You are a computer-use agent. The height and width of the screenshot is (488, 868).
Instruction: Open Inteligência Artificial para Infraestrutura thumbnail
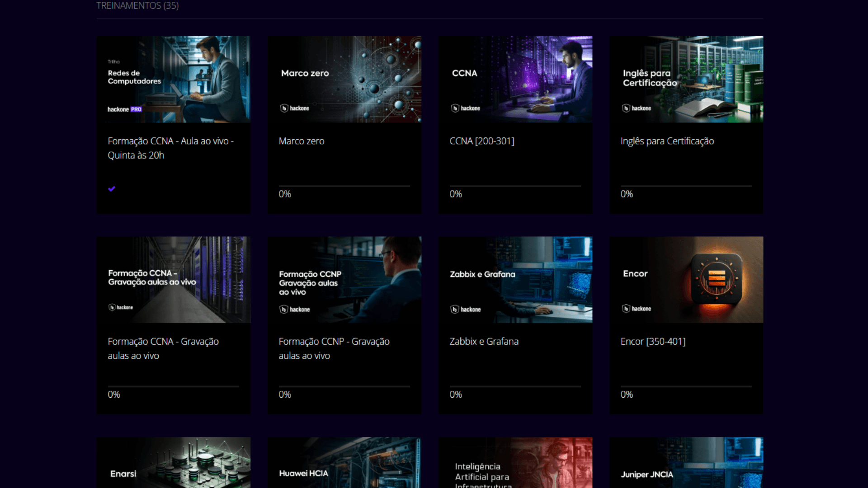(515, 462)
